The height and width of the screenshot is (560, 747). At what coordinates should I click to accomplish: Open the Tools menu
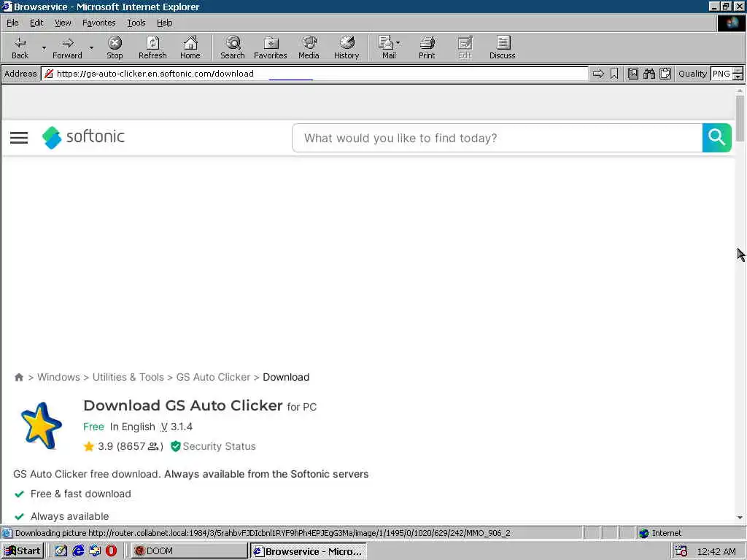pyautogui.click(x=136, y=23)
